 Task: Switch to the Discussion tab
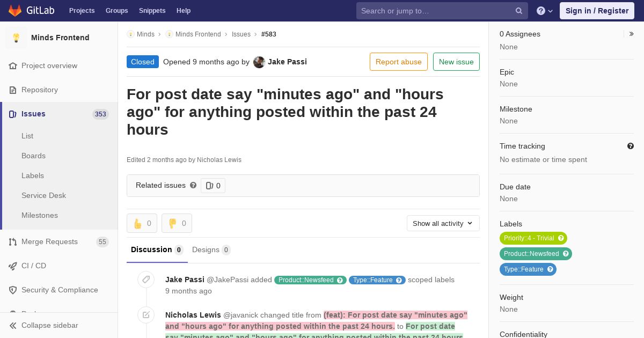(157, 249)
